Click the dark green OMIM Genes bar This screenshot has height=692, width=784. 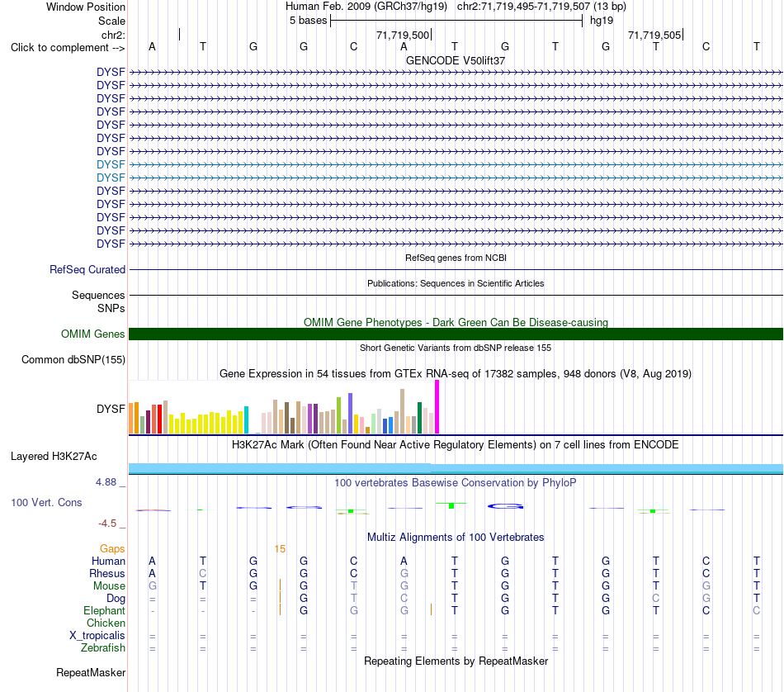tap(456, 334)
